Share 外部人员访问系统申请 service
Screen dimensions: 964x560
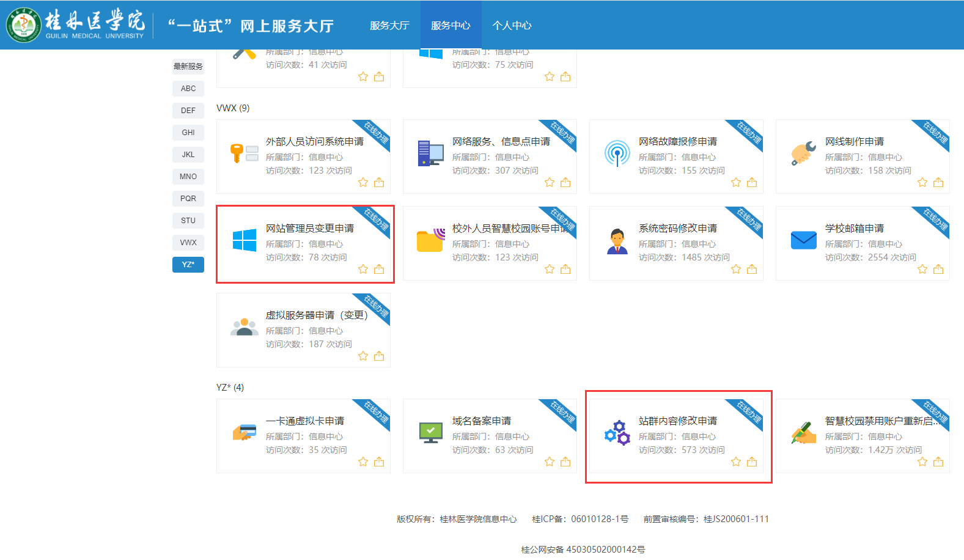379,182
